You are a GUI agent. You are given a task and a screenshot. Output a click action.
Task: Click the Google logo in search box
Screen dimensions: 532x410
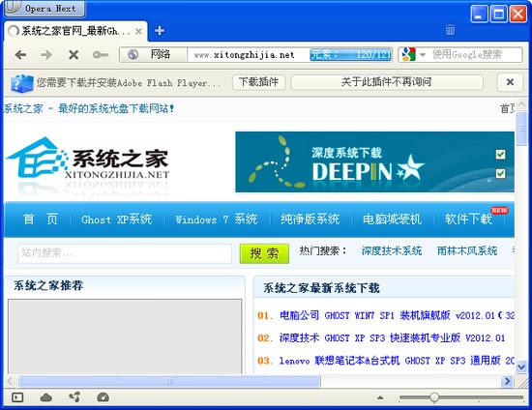[408, 54]
